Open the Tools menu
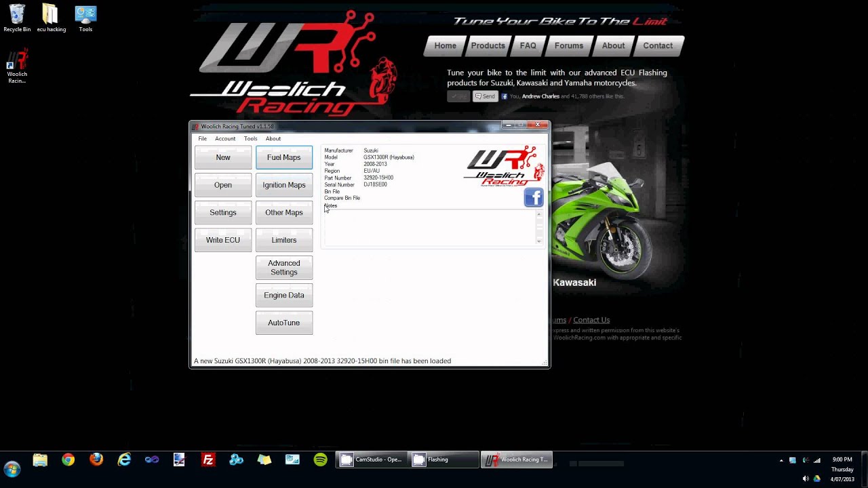 click(250, 138)
